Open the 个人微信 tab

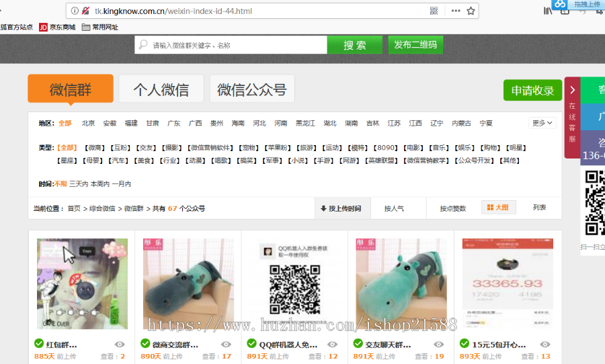pyautogui.click(x=161, y=89)
